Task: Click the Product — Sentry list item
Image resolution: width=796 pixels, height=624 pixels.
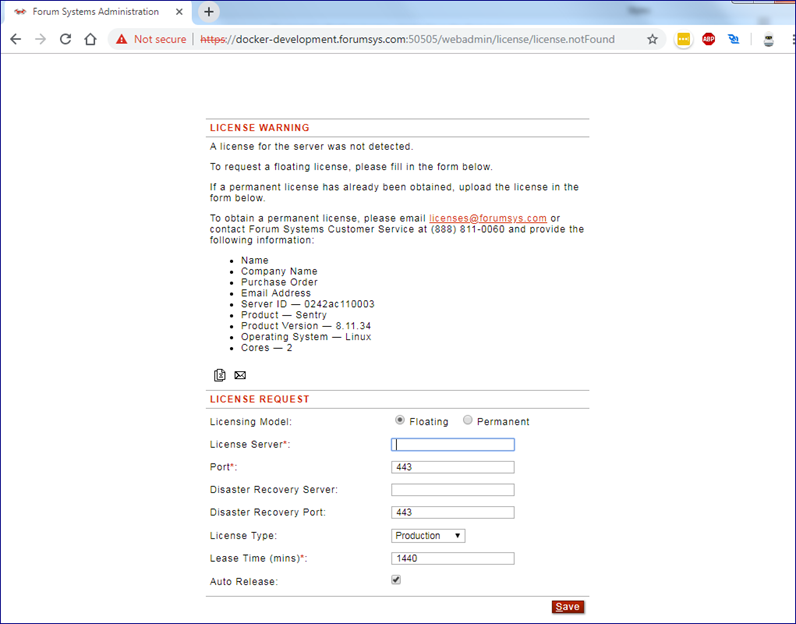Action: point(284,315)
